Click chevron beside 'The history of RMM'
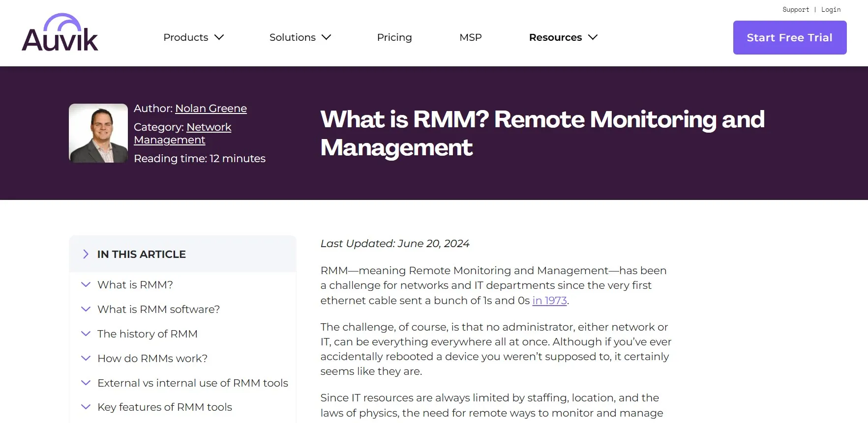The image size is (868, 423). (86, 334)
